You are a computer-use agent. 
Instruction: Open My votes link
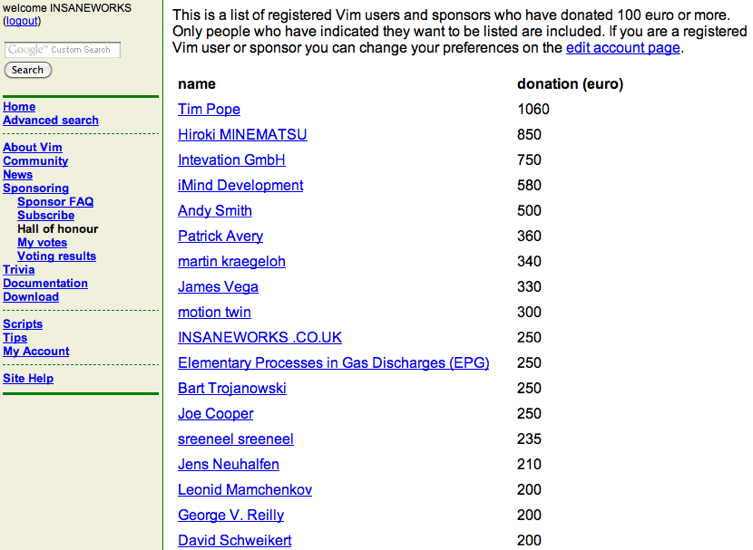pos(42,243)
